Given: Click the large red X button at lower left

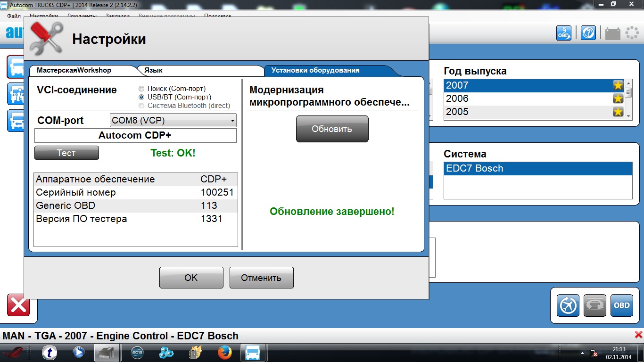Looking at the screenshot, I should coord(18,305).
